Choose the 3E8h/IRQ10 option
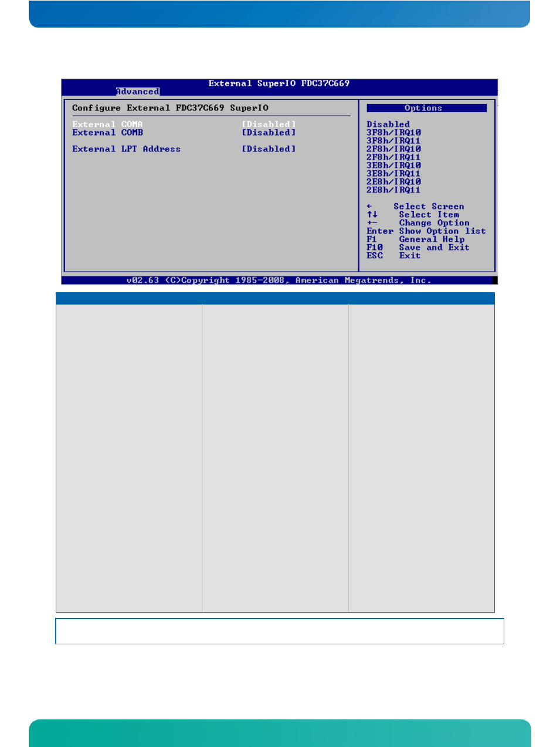 393,165
